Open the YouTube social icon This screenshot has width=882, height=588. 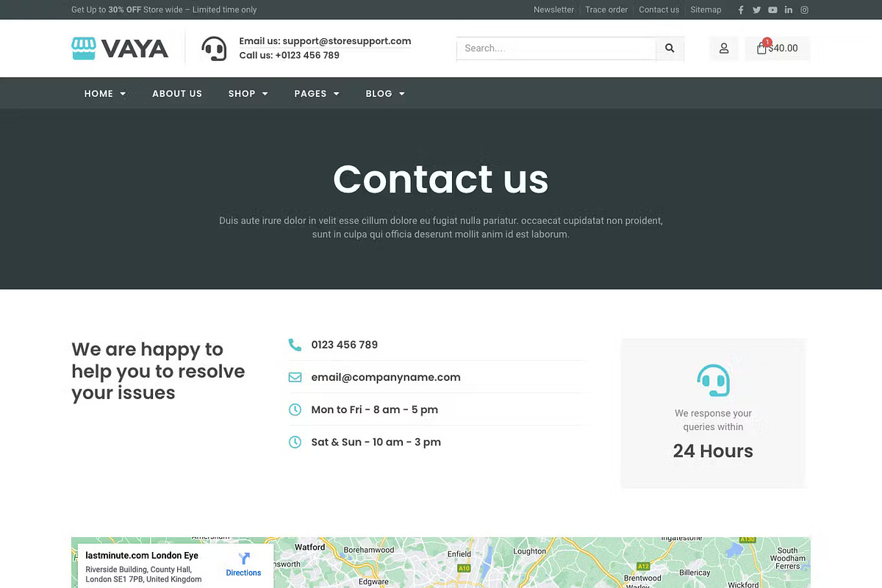point(772,10)
